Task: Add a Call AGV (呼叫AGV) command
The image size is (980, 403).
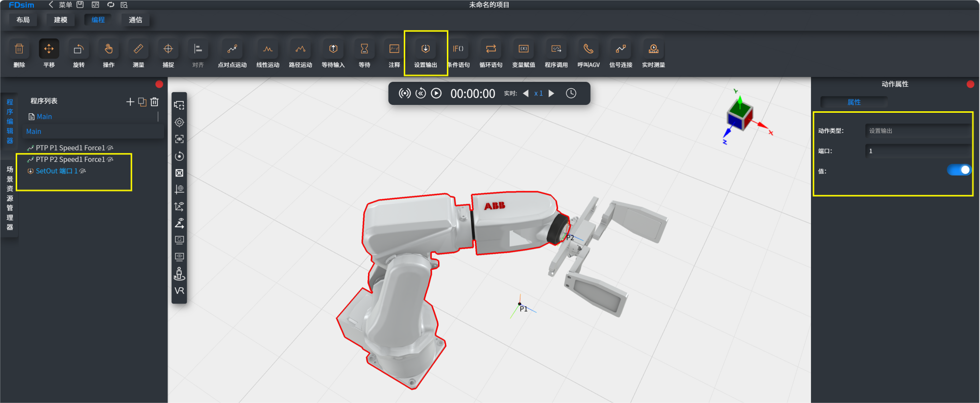Action: tap(588, 53)
